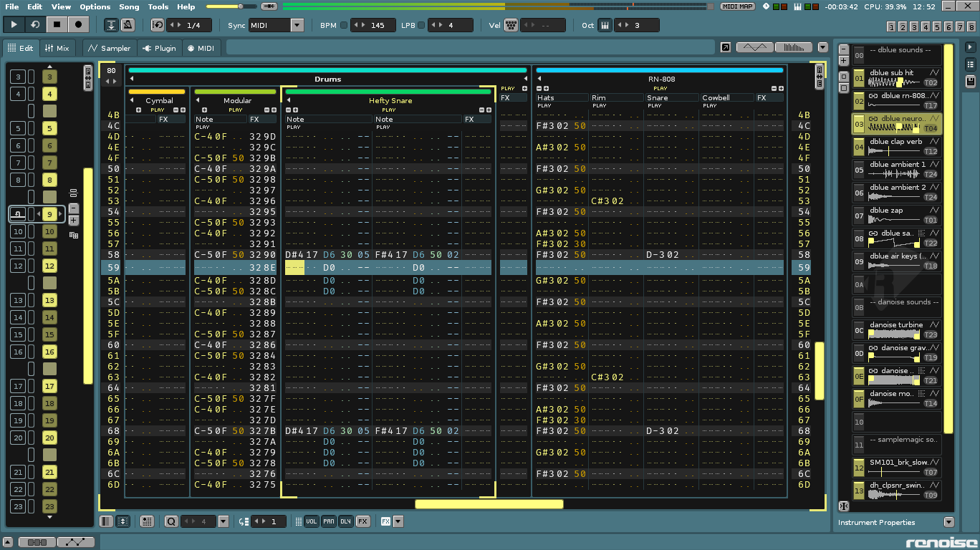Click the Record button in the transport

pyautogui.click(x=78, y=24)
